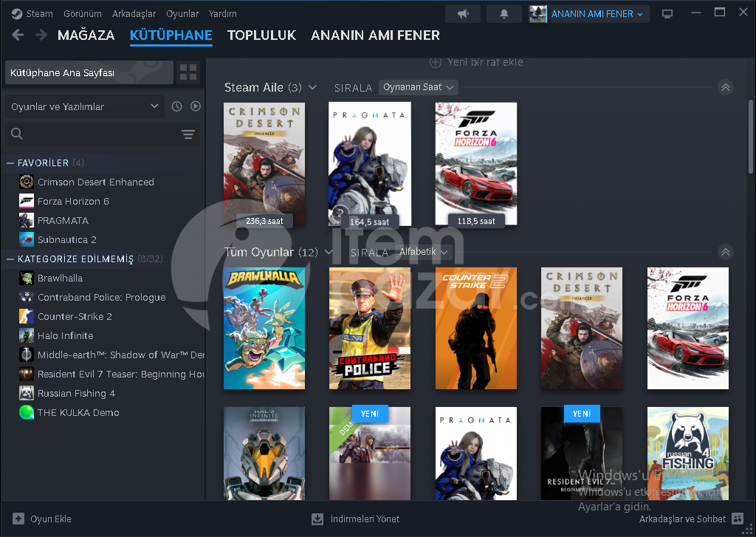Open the Yardım menu
The width and height of the screenshot is (756, 537).
[223, 13]
